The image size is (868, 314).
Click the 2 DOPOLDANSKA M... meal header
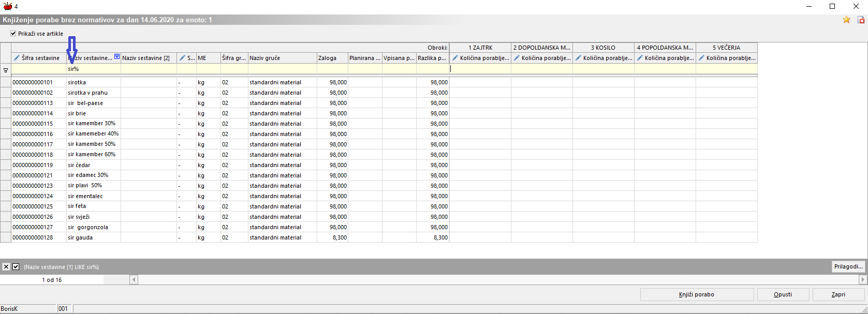pos(542,48)
